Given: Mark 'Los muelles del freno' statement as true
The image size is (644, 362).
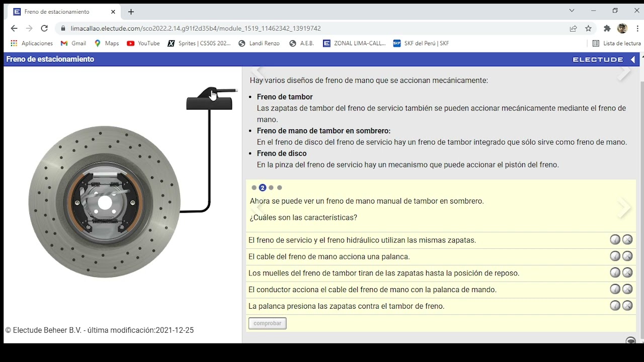Looking at the screenshot, I should [x=615, y=273].
